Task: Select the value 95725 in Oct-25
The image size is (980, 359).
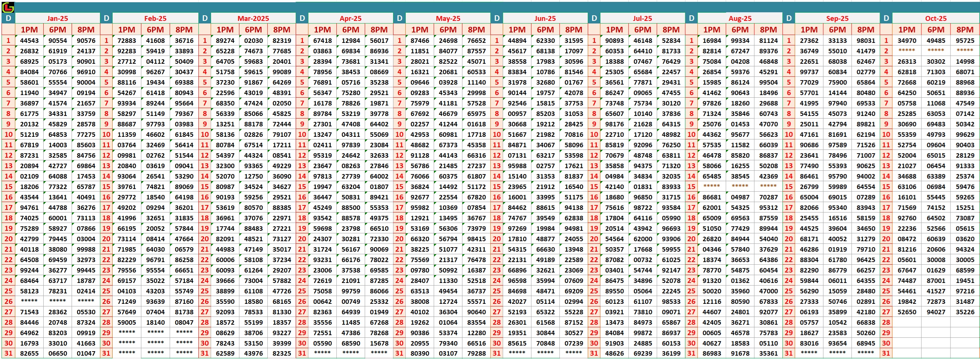Action: click(965, 41)
